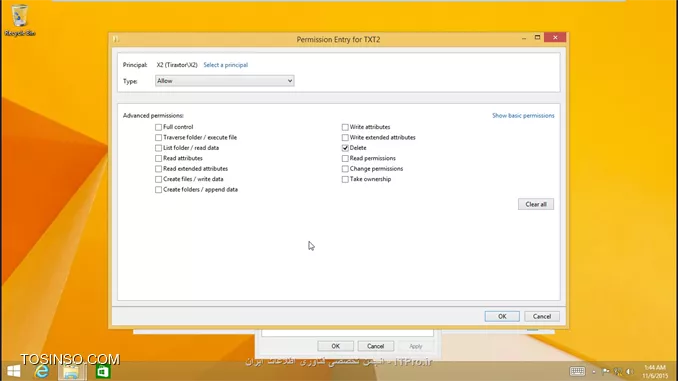678x381 pixels.
Task: Click principal name X2 (Tiraxtor\X2)
Action: [x=177, y=65]
